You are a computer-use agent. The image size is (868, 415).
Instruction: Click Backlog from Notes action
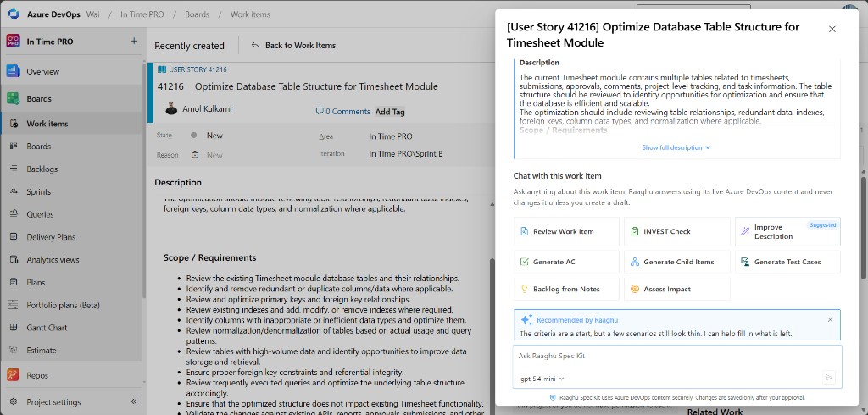click(x=565, y=289)
